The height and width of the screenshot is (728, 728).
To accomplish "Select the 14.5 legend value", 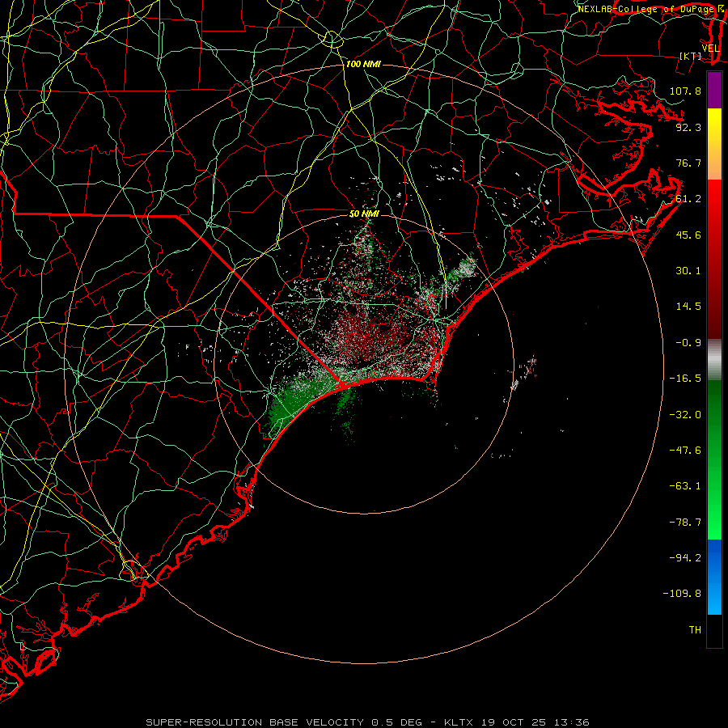I will coord(688,307).
